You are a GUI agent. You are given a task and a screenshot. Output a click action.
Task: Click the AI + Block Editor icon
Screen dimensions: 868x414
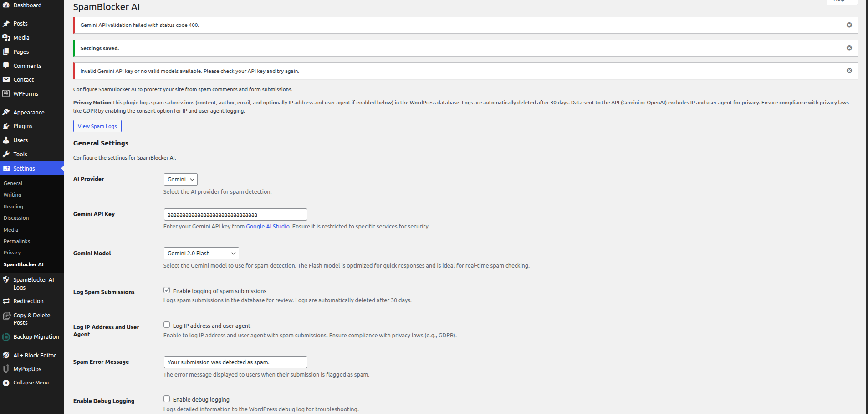click(6, 356)
